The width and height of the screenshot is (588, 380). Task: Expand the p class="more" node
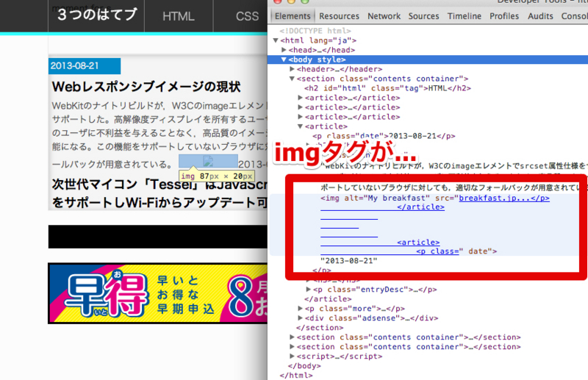point(301,309)
